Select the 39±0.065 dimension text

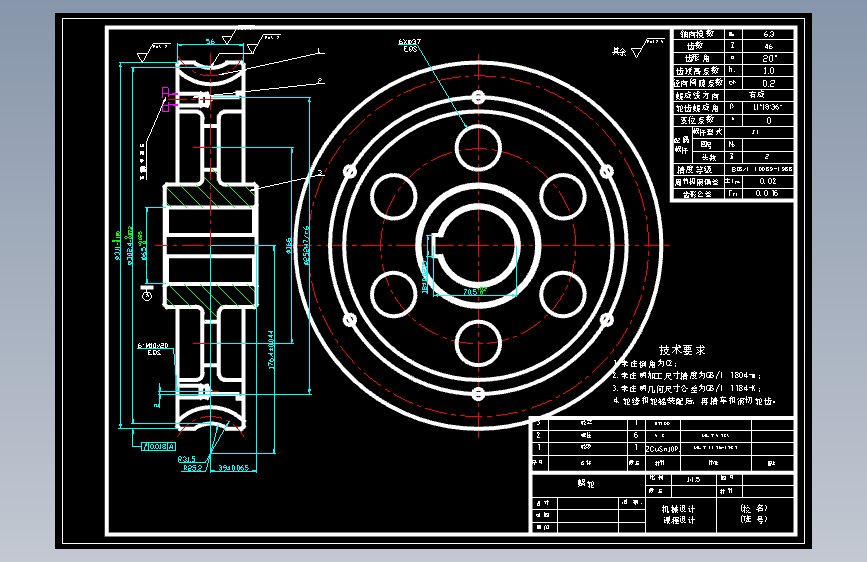pyautogui.click(x=233, y=468)
